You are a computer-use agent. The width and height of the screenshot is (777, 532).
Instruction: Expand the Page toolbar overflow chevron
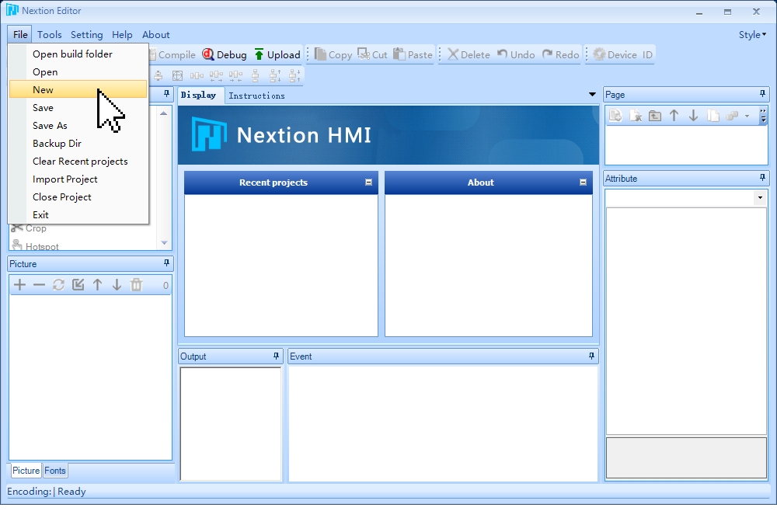763,116
